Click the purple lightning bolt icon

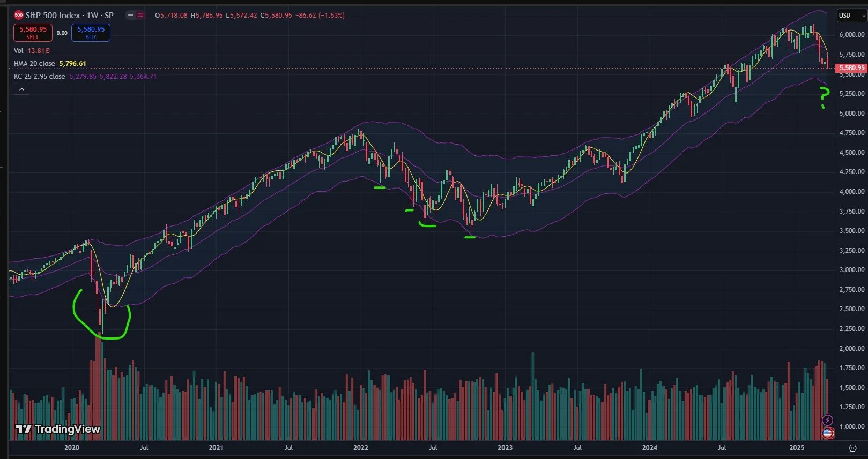828,420
